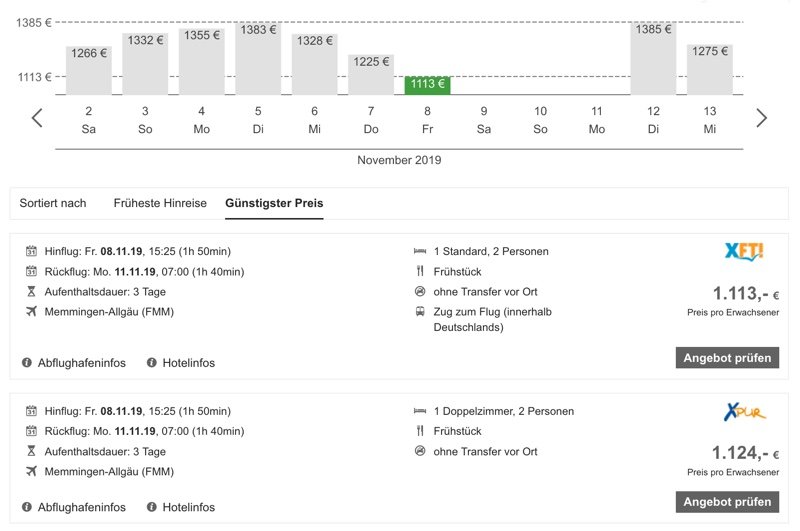Click the XPUR tour operator logo
Screen dimensions: 800x531
[x=744, y=411]
